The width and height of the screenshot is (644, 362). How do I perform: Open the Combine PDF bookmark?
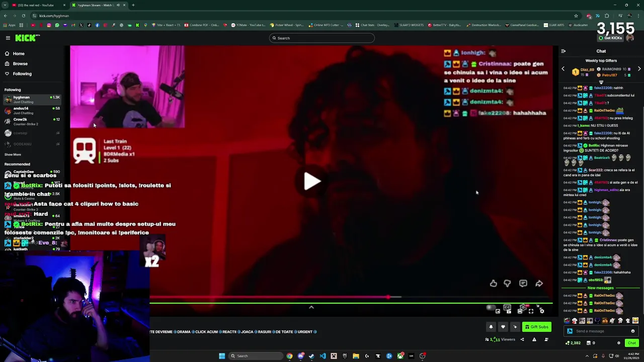[x=202, y=25]
